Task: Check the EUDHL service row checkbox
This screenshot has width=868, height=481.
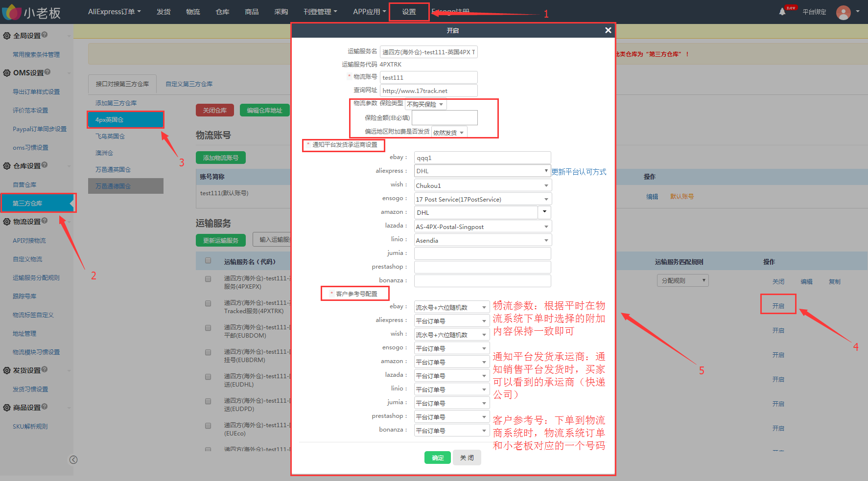Action: pos(208,377)
